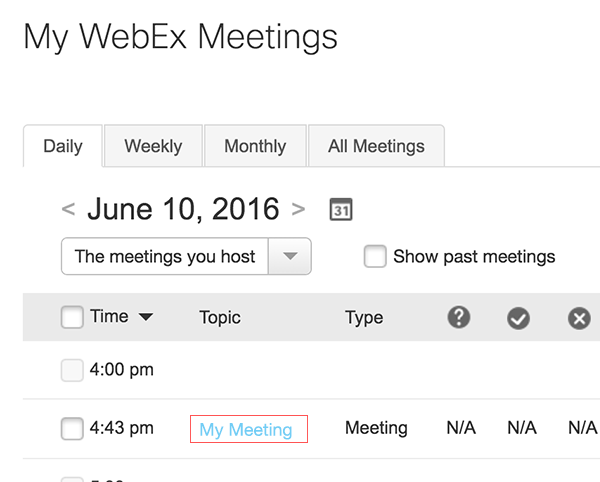The height and width of the screenshot is (482, 600).
Task: Open the All Meetings tab
Action: (x=376, y=146)
